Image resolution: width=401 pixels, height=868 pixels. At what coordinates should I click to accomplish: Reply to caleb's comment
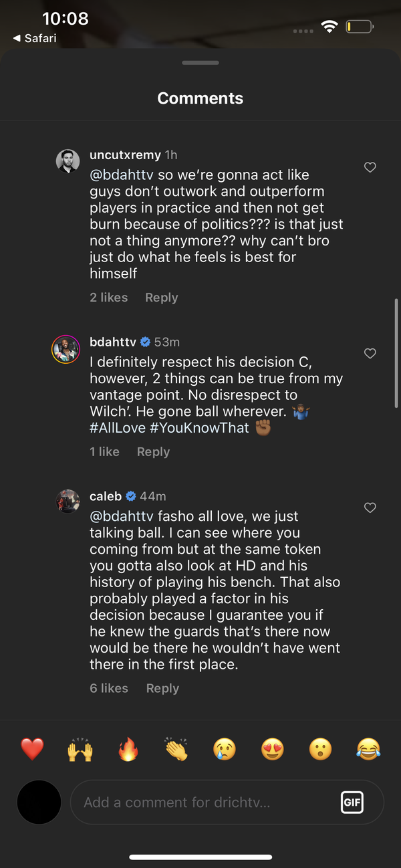[162, 688]
